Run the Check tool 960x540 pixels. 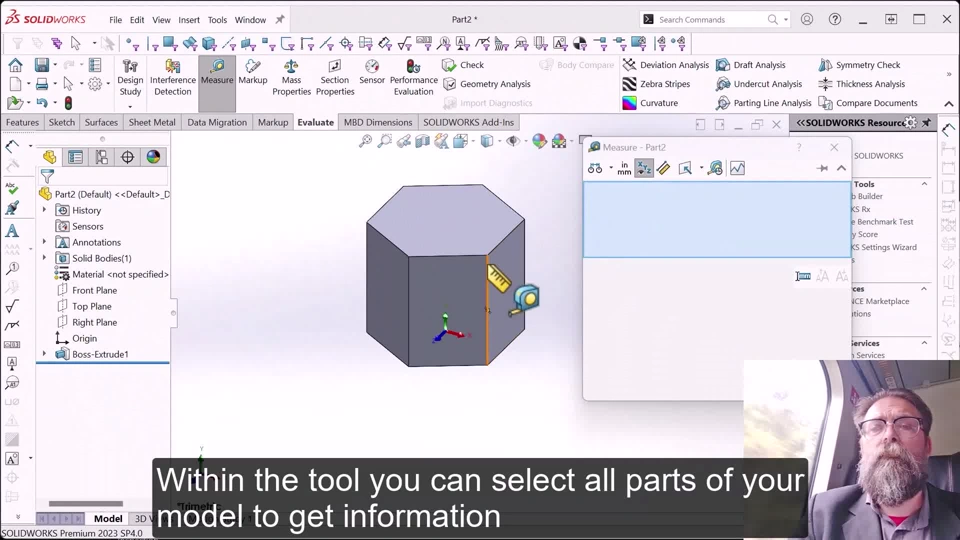click(x=463, y=65)
